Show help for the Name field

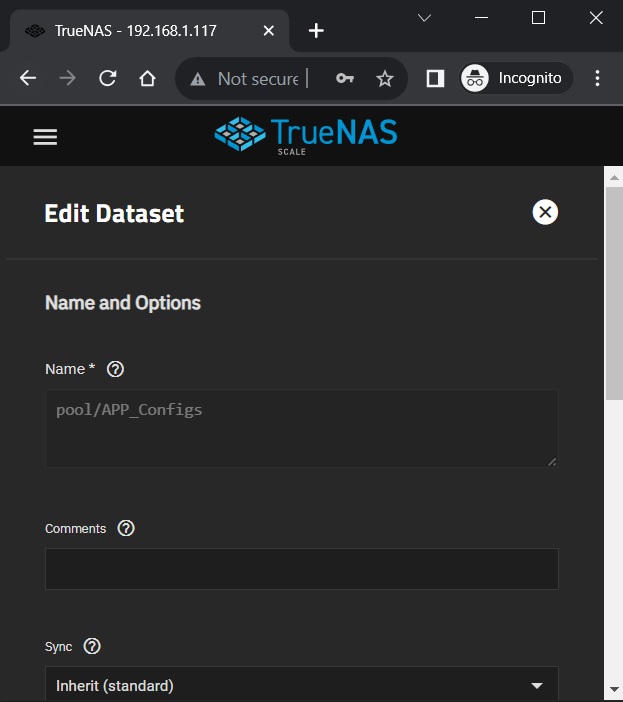[115, 369]
